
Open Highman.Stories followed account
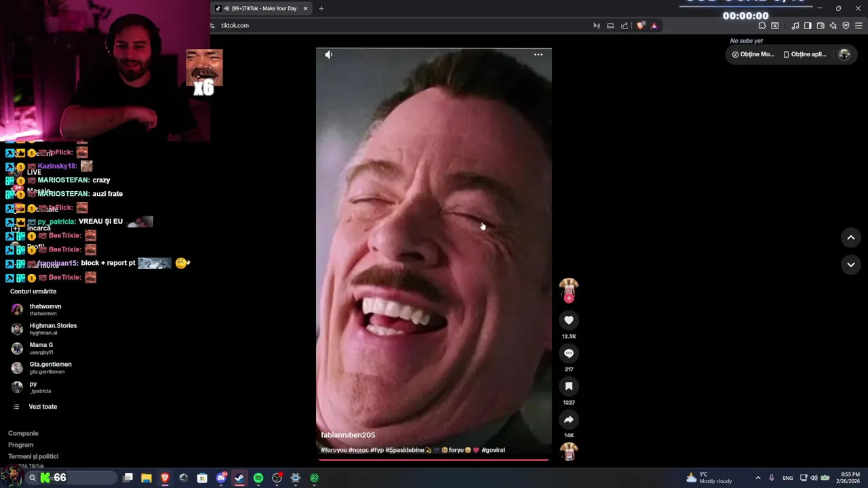coord(44,329)
